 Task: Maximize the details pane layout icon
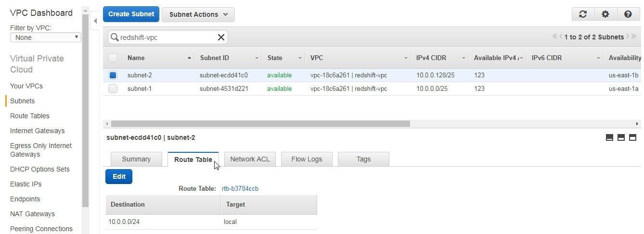click(x=633, y=137)
